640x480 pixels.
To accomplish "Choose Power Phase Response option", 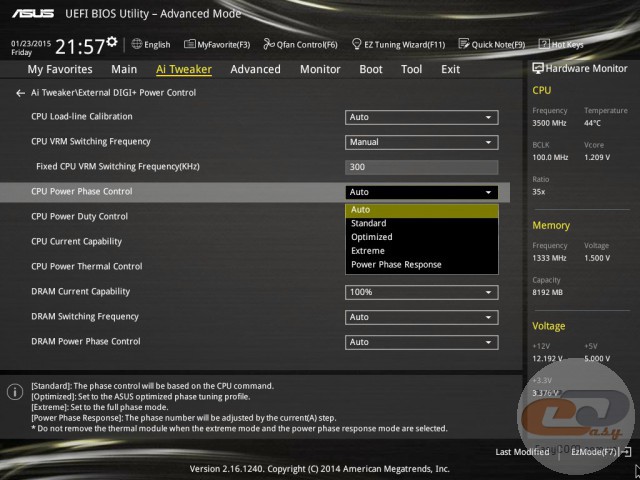I will 422,265.
